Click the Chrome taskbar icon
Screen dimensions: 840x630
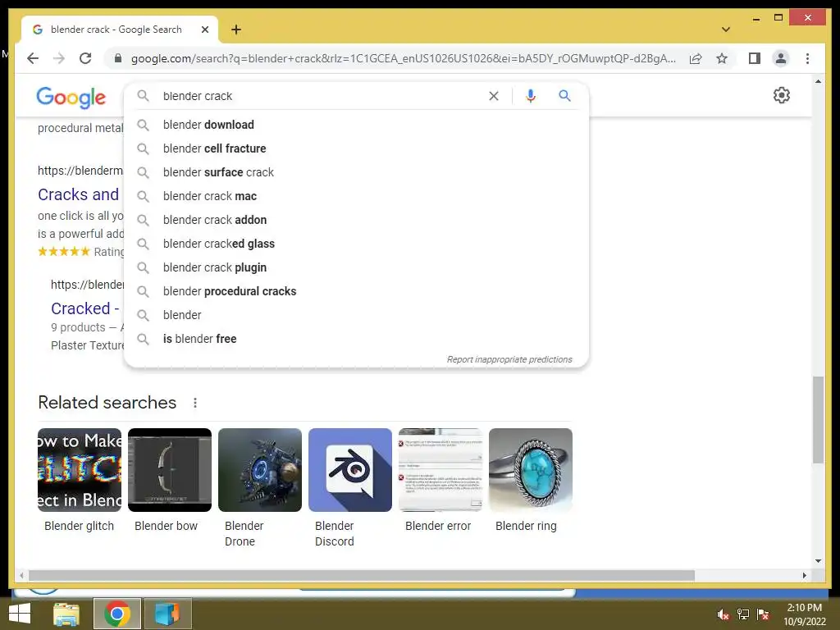pos(117,614)
